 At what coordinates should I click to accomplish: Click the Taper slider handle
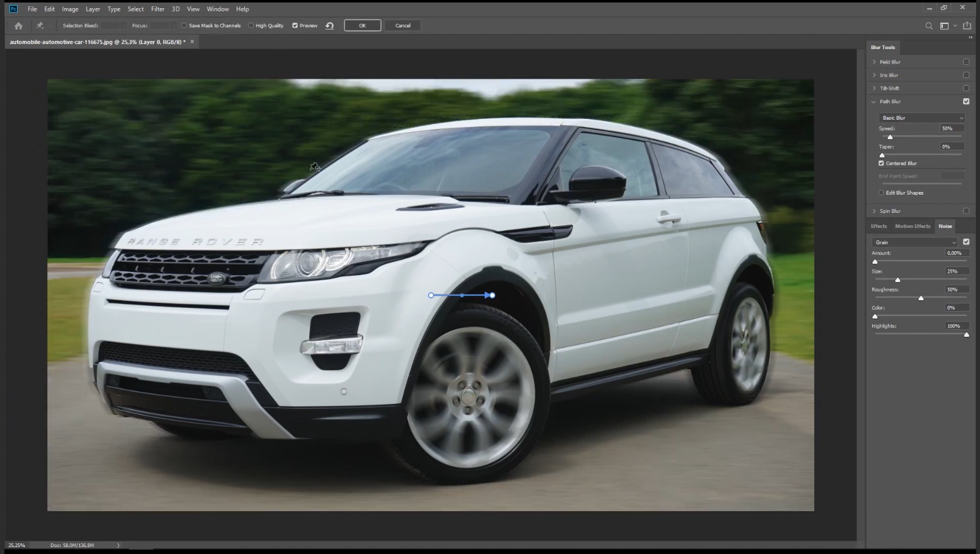(x=882, y=155)
